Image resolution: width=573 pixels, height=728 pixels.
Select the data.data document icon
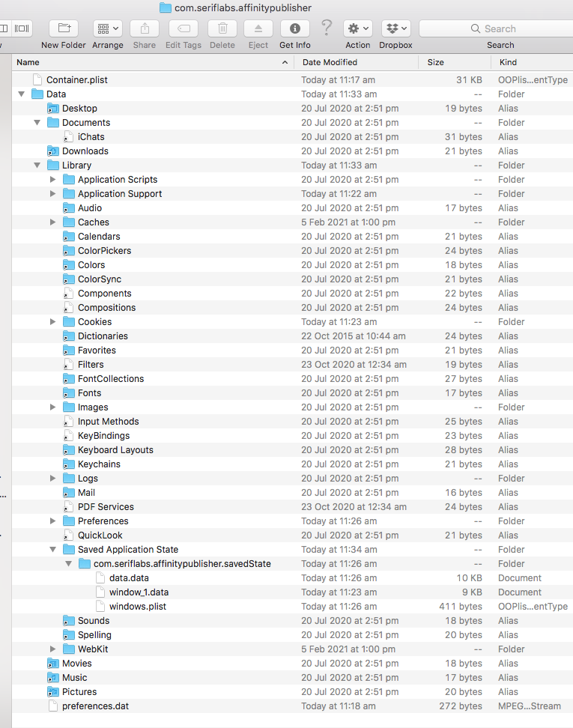[x=100, y=578]
